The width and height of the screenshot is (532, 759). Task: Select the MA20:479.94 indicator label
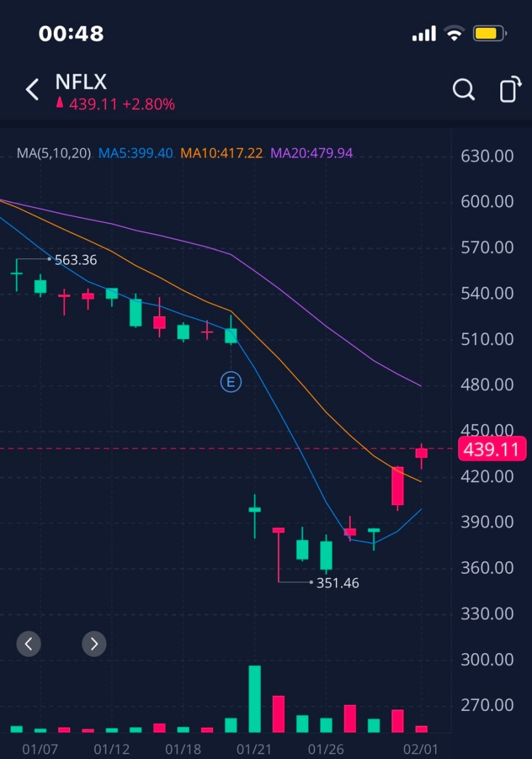pos(312,153)
